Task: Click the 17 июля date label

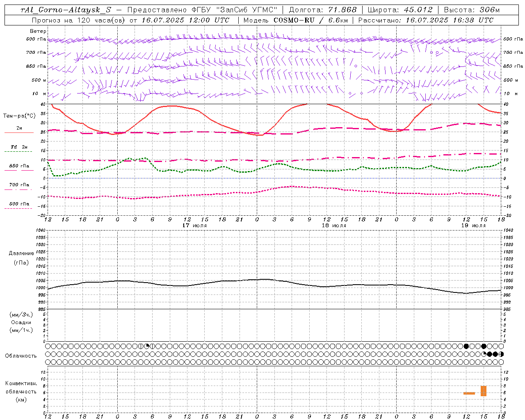Action: (194, 225)
